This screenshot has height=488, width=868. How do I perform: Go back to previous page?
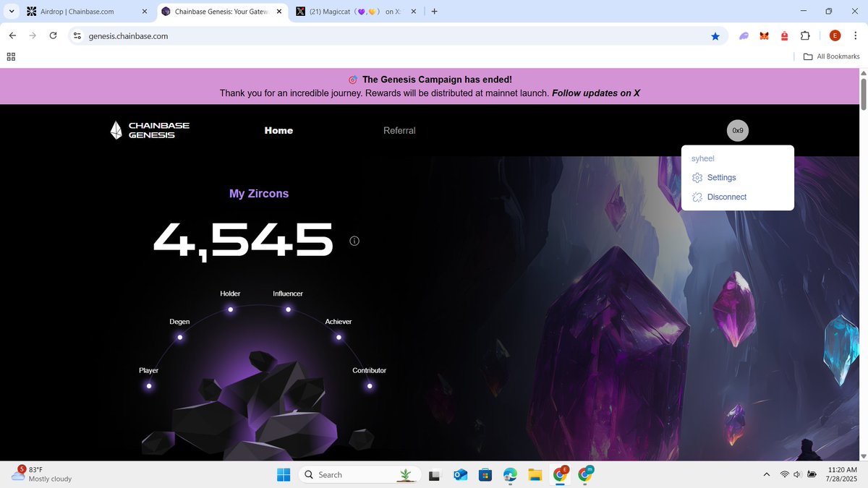point(12,35)
